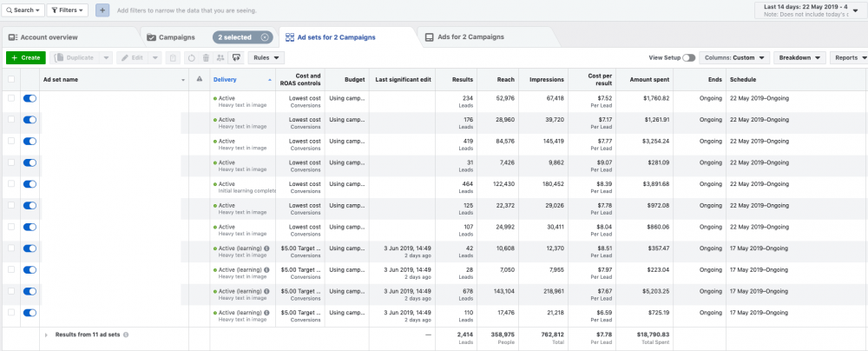
Task: Click the green Create button
Action: [25, 57]
